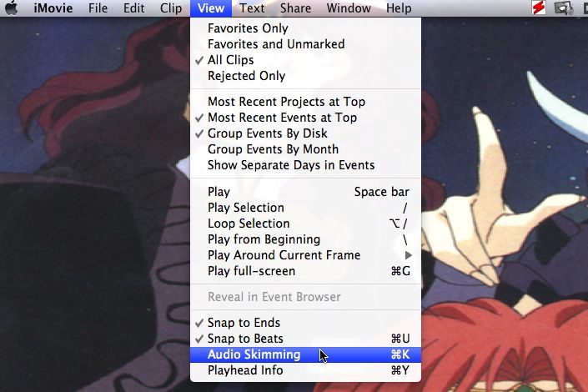Choose Play Selection menu item
This screenshot has height=392, width=588.
[305, 208]
